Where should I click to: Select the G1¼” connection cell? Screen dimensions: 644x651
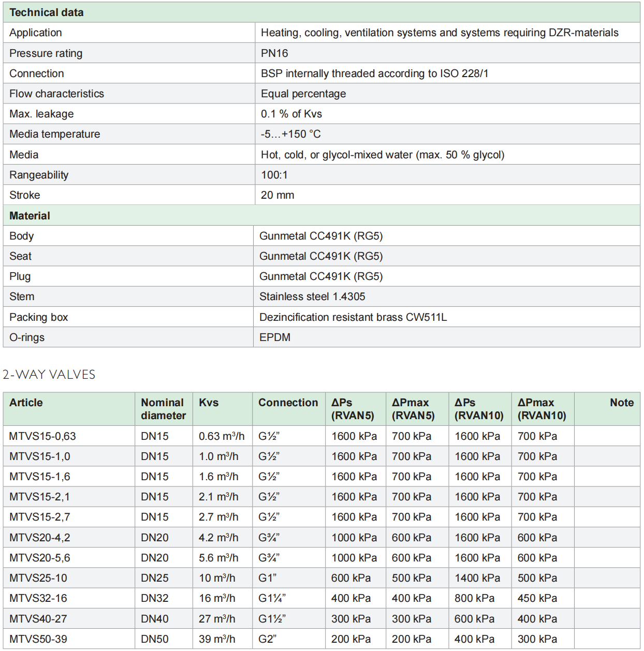point(272,598)
